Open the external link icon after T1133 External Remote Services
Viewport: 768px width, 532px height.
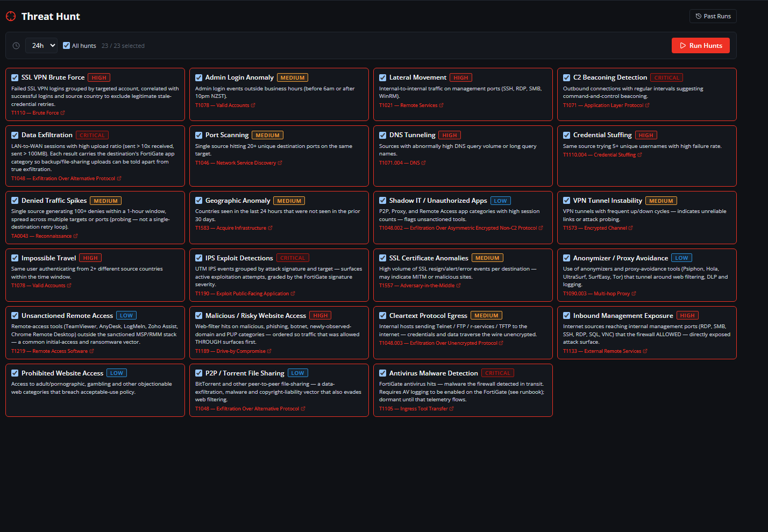[645, 351]
